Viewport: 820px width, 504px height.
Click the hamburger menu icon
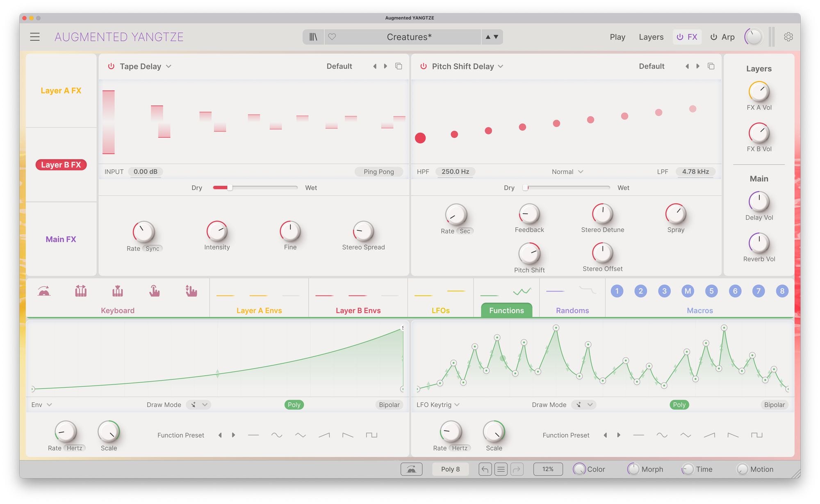click(35, 37)
